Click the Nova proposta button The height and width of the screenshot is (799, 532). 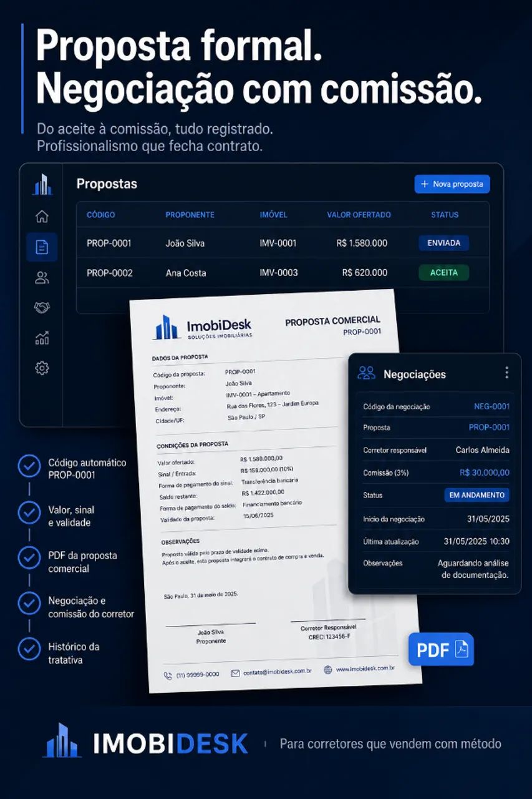[452, 184]
